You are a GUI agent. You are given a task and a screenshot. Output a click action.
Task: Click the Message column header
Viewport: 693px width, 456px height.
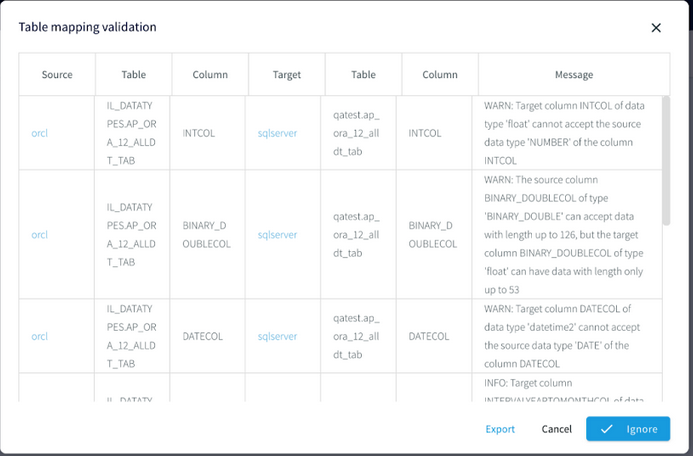pyautogui.click(x=574, y=74)
